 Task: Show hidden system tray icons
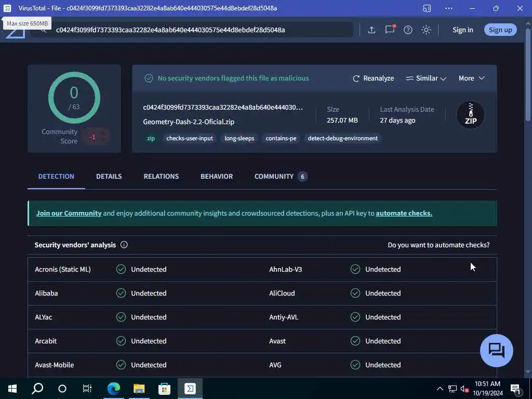click(x=440, y=389)
